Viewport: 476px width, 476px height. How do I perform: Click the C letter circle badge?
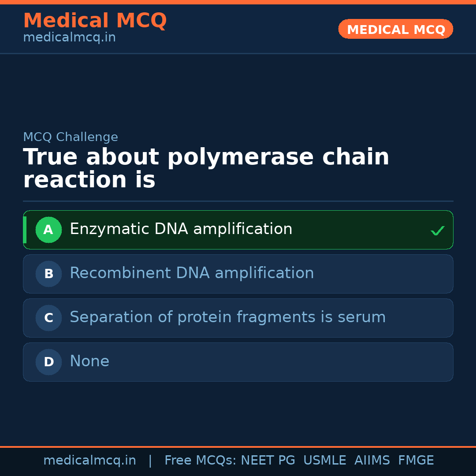[48, 318]
